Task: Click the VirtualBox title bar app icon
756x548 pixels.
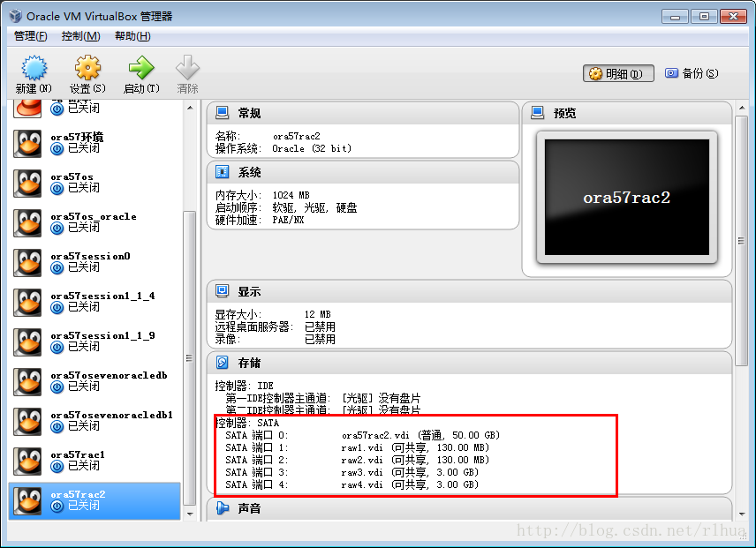Action: [x=16, y=16]
